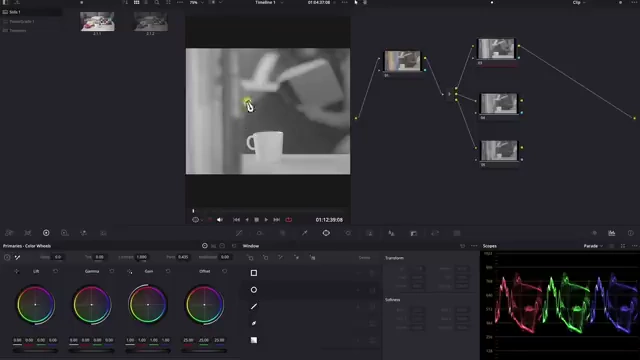Open the Keyframes panel icon
The image size is (640, 360).
point(594,233)
